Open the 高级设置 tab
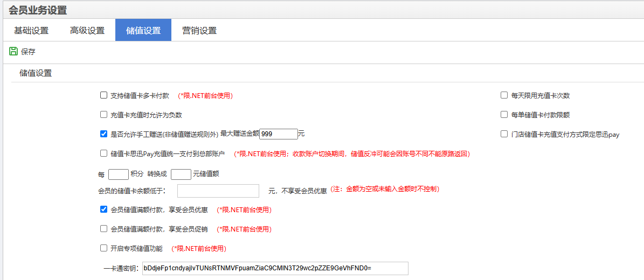Image resolution: width=644 pixels, height=280 pixels. (x=87, y=31)
